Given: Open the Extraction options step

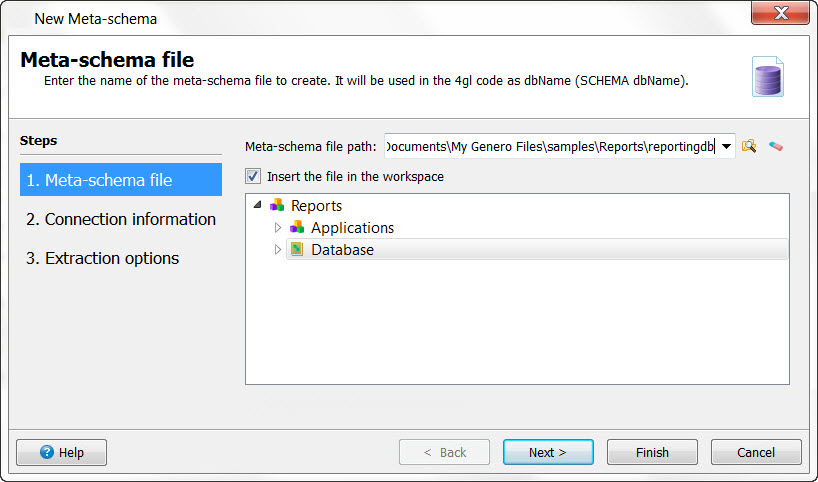Looking at the screenshot, I should [x=103, y=258].
